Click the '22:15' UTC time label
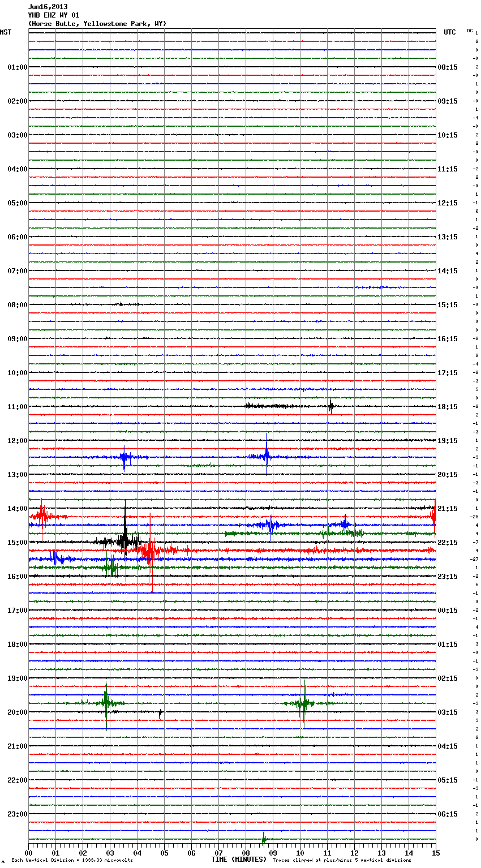 coord(448,543)
